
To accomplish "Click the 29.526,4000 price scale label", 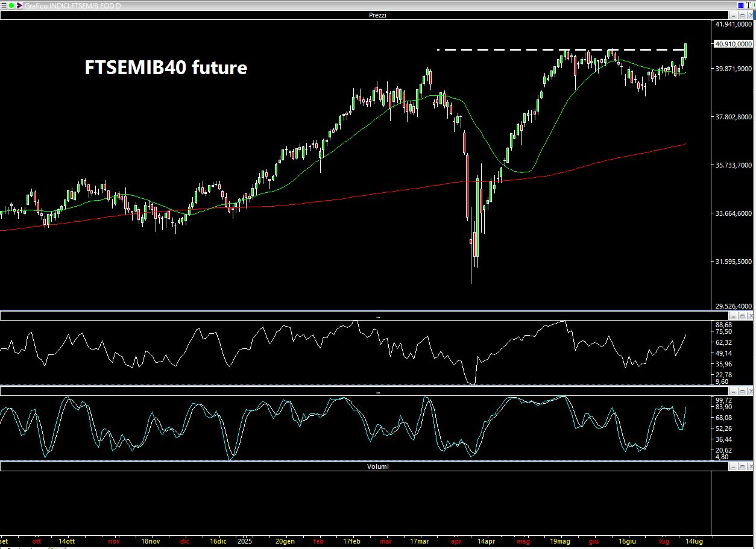I will click(732, 306).
